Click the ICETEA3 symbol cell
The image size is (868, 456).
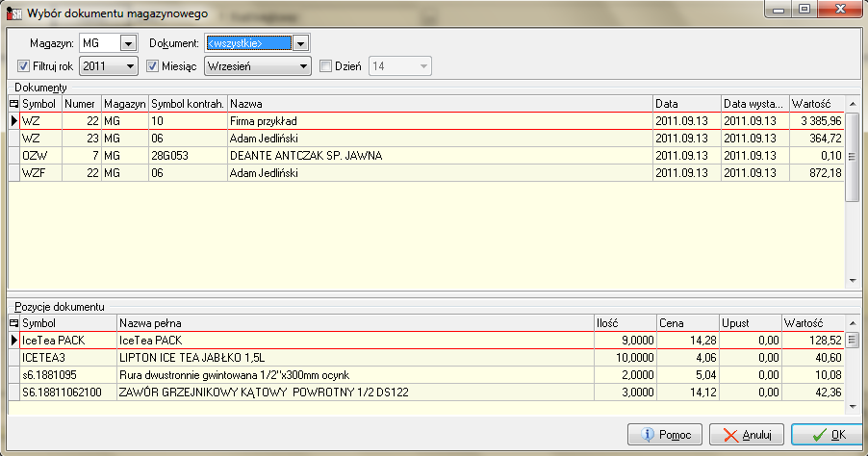68,358
